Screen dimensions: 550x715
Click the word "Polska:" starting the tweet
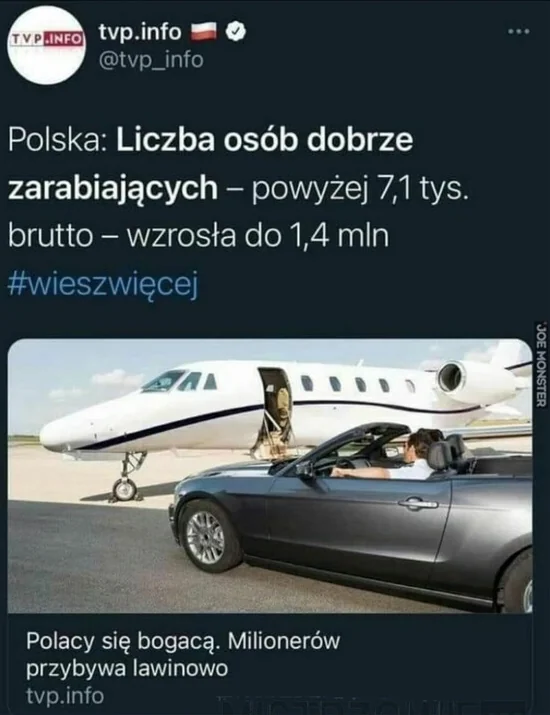point(58,140)
